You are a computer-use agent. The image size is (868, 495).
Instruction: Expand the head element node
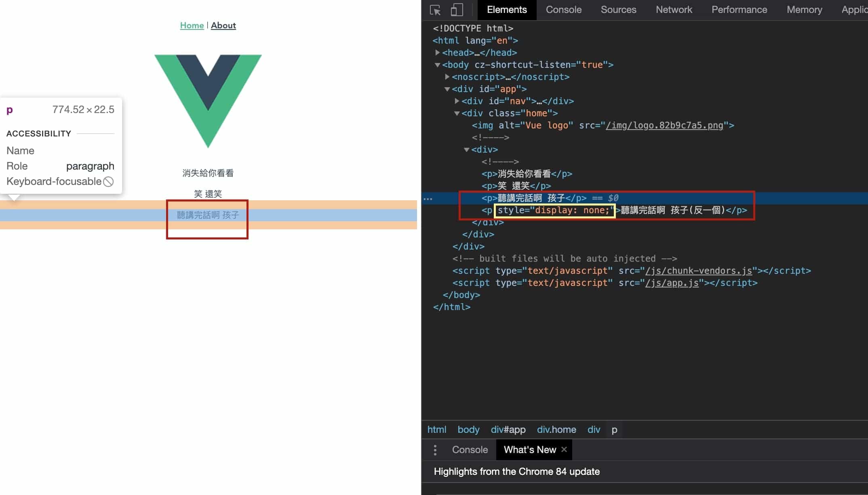pyautogui.click(x=437, y=52)
